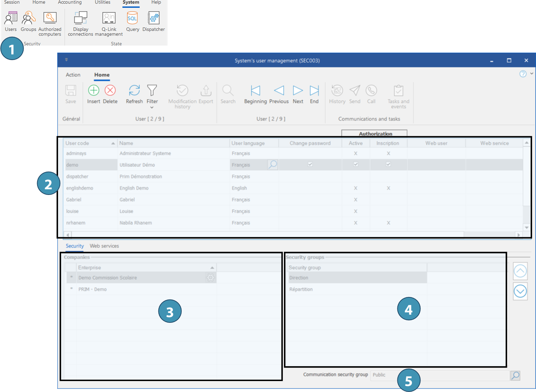Click the Send icon
The height and width of the screenshot is (392, 536).
(355, 90)
